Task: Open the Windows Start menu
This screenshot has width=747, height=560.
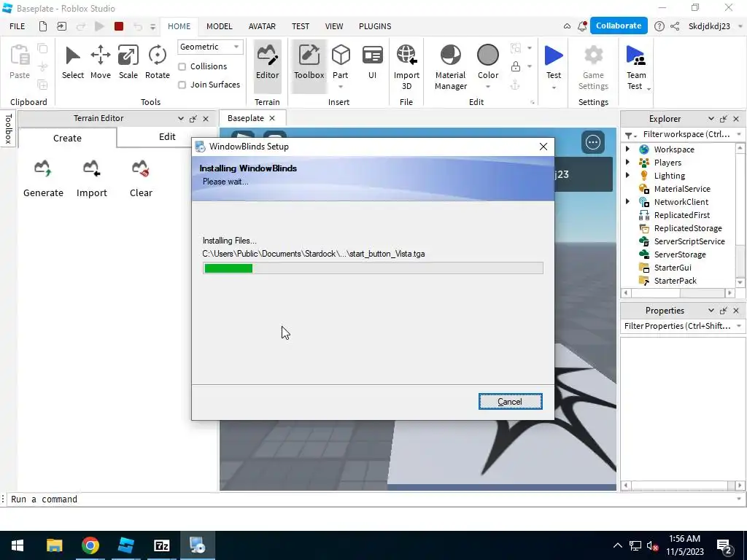Action: [x=18, y=545]
